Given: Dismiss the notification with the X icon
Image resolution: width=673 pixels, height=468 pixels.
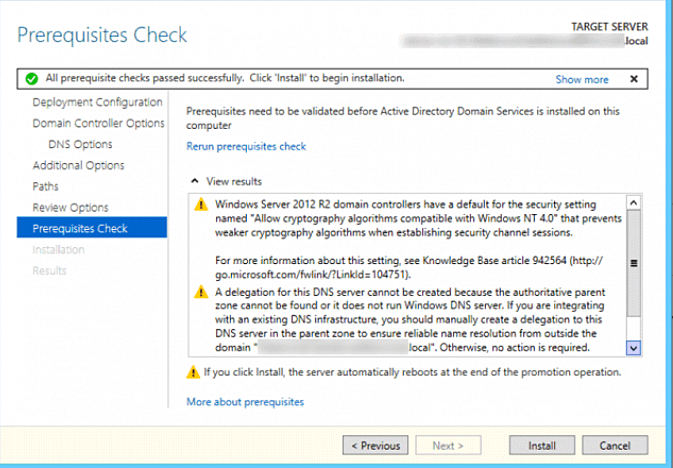Looking at the screenshot, I should point(633,79).
